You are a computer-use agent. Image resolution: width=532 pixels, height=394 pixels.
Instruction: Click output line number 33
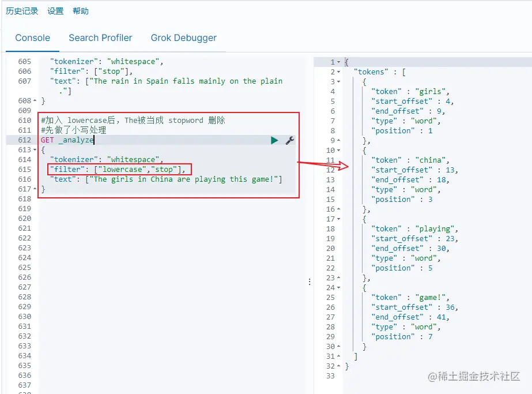pos(330,376)
